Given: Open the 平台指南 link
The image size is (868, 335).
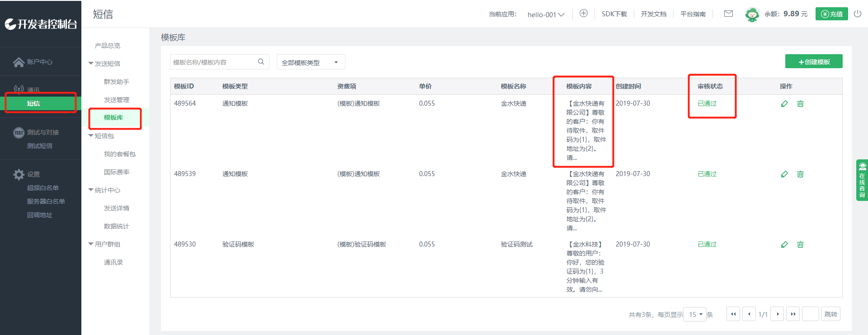Looking at the screenshot, I should click(693, 14).
